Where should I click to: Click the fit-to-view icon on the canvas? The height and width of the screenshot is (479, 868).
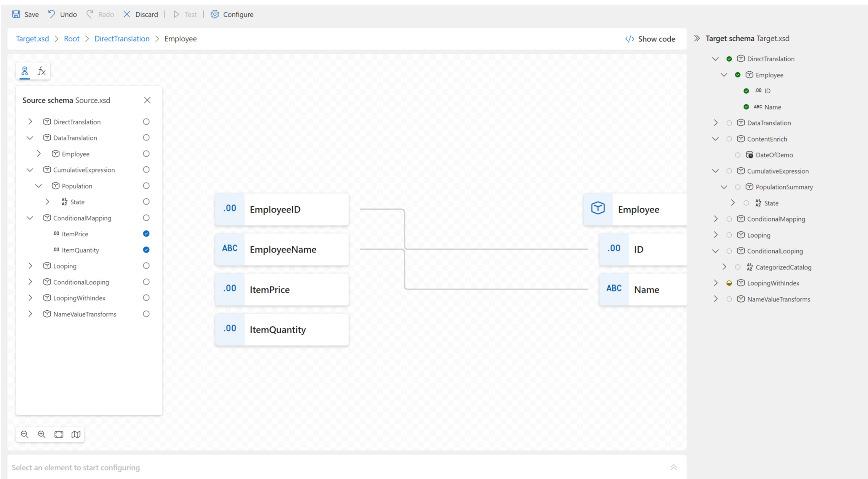tap(58, 434)
